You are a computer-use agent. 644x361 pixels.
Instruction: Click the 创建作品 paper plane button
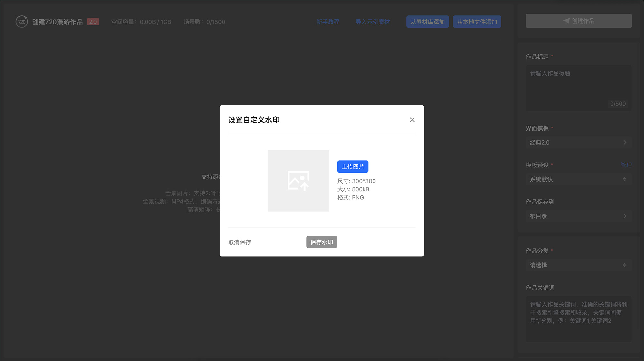(579, 21)
